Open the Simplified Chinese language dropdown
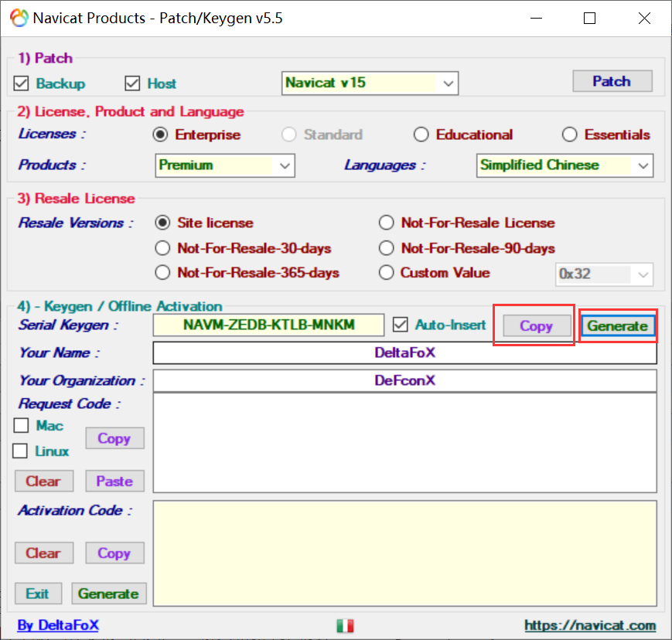This screenshot has height=640, width=672. [x=565, y=165]
